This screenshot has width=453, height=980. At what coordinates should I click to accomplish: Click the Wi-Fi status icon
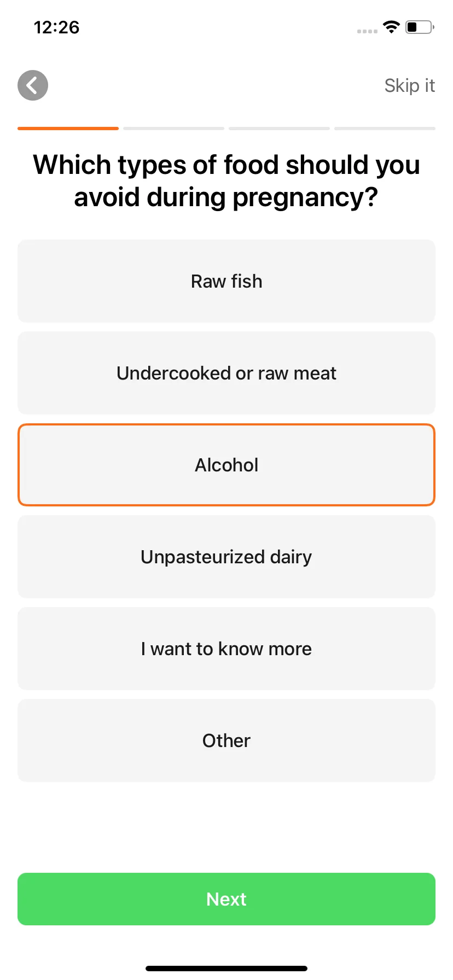pos(391,27)
